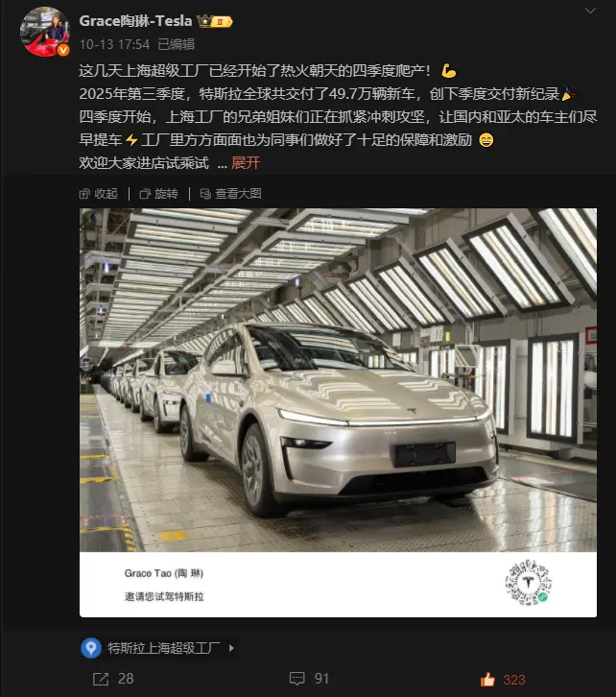Click the repost share icon
Screen dimensions: 616x697
101,679
